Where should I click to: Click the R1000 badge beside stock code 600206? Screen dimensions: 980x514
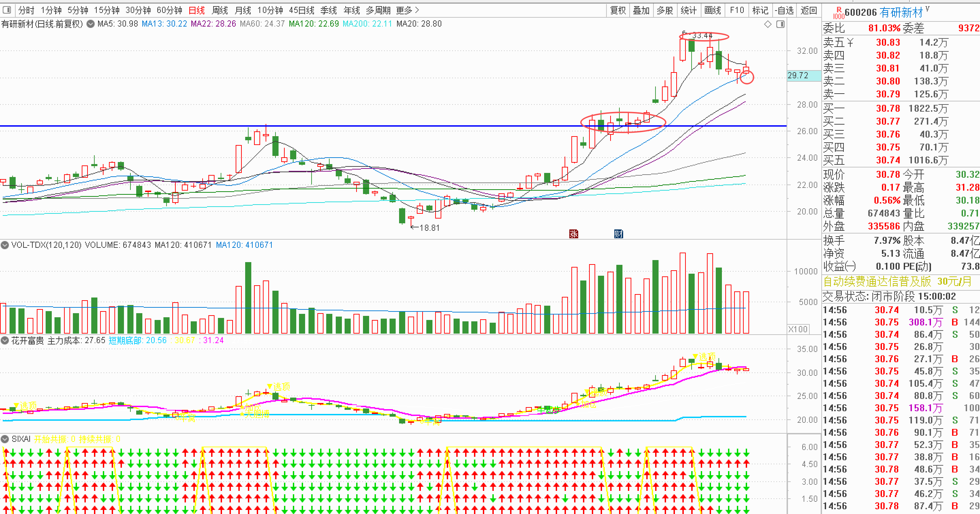click(x=838, y=13)
